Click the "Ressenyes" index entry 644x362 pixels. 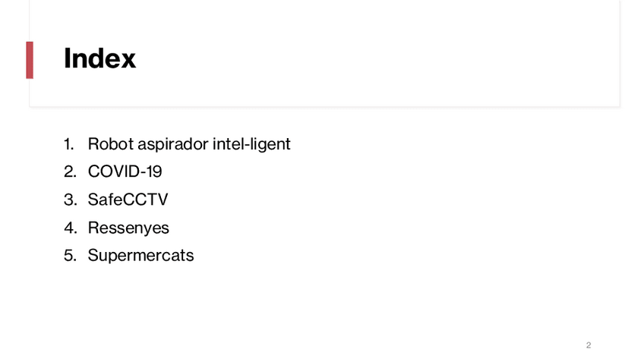tap(128, 228)
